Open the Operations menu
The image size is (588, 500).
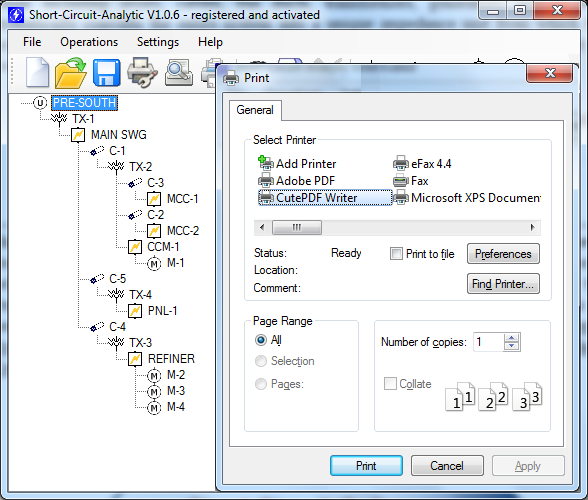pyautogui.click(x=89, y=42)
